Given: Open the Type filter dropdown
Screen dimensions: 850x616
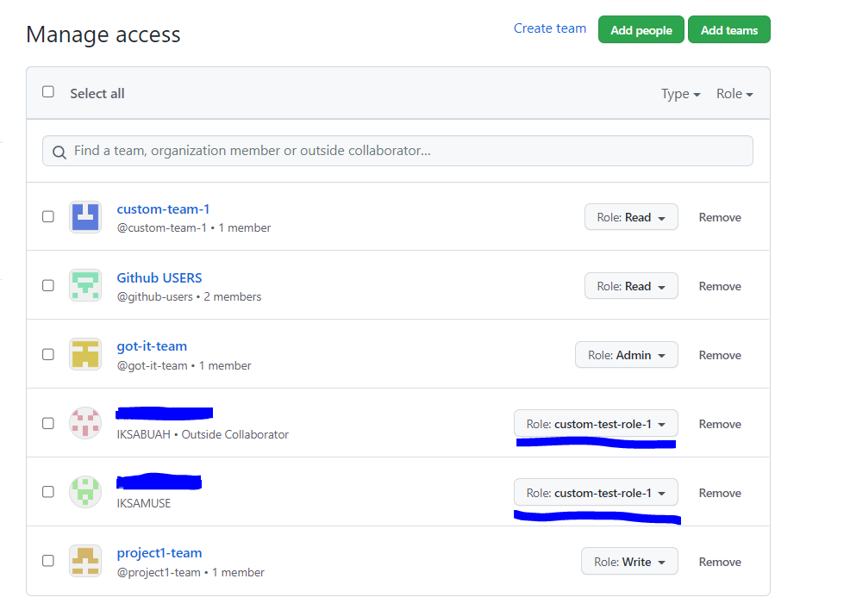Looking at the screenshot, I should click(x=680, y=94).
